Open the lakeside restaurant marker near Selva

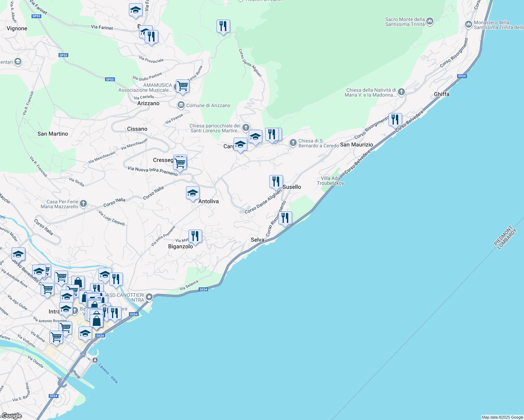tap(285, 218)
